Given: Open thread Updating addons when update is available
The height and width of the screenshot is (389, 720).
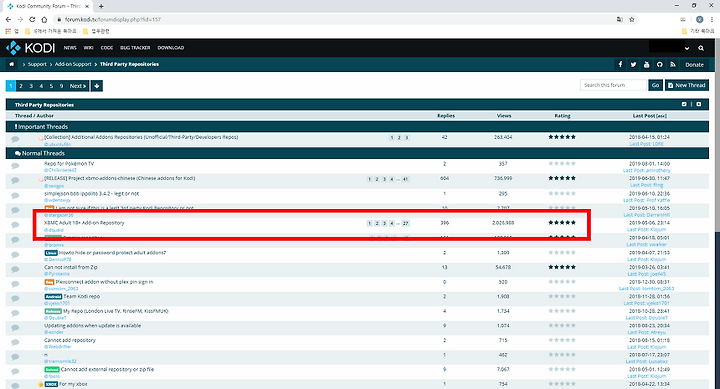Looking at the screenshot, I should coord(92,326).
